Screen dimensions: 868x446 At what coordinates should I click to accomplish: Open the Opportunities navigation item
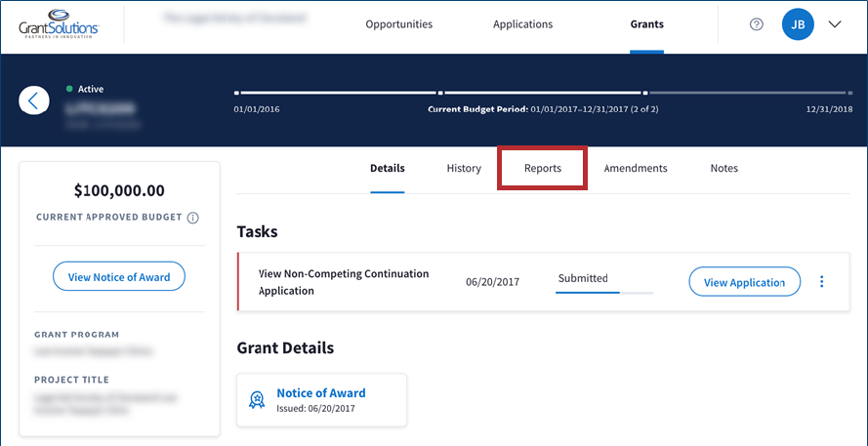click(398, 24)
